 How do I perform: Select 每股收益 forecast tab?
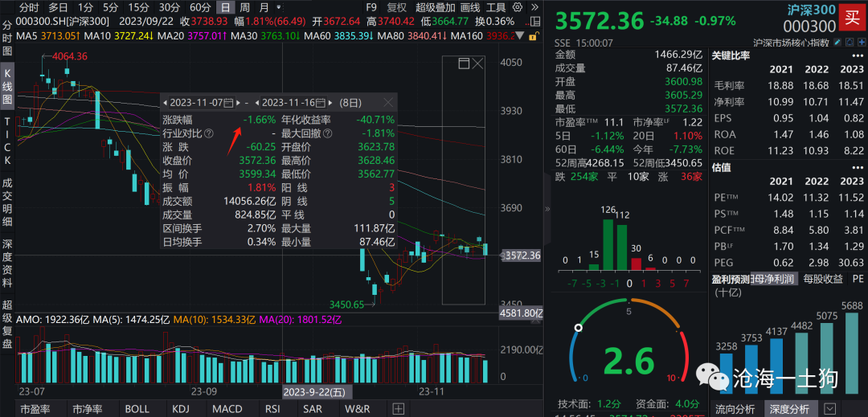tap(823, 279)
